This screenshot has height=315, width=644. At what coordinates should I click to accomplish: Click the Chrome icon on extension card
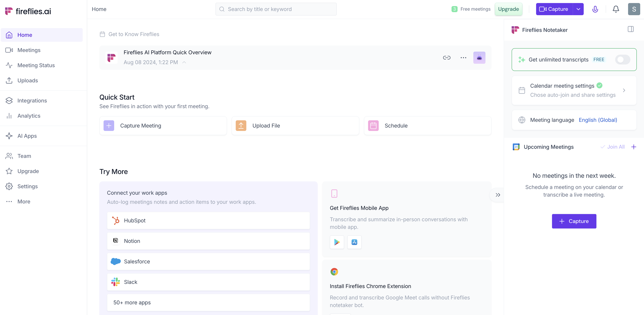coord(334,272)
